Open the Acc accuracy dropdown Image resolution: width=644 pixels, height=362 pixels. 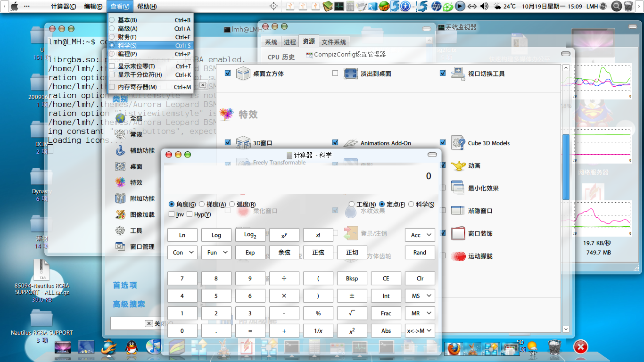[x=420, y=235]
